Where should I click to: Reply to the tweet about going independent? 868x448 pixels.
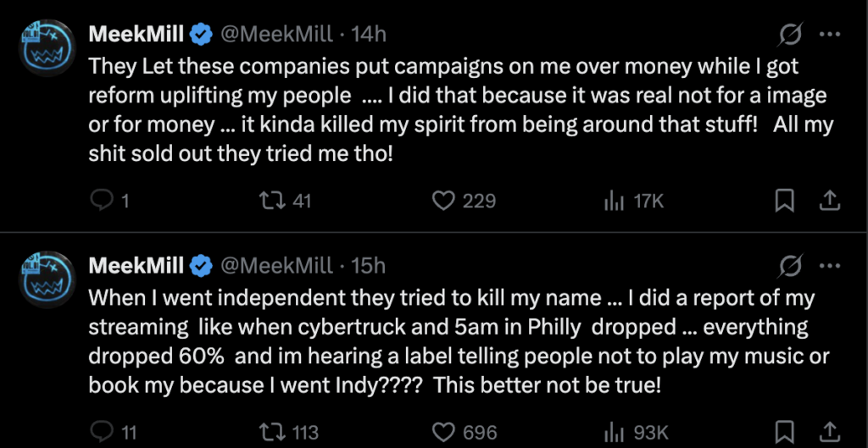103,432
